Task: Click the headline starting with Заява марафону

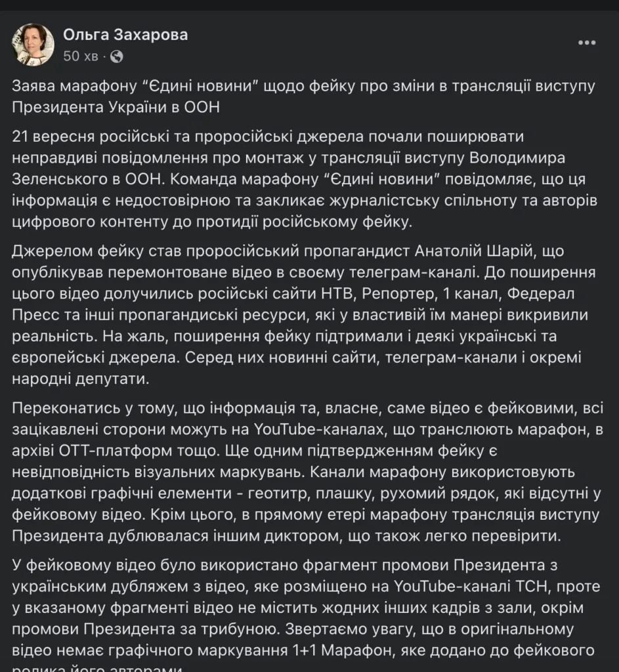Action: pos(303,96)
